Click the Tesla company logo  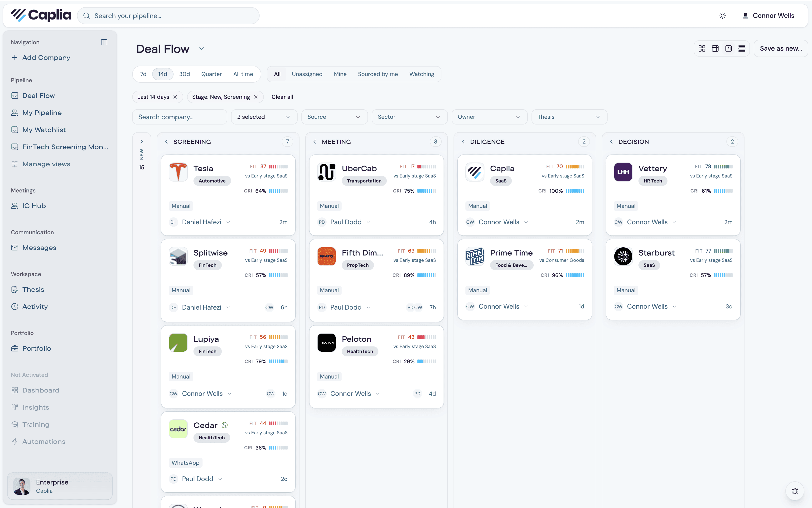point(178,172)
